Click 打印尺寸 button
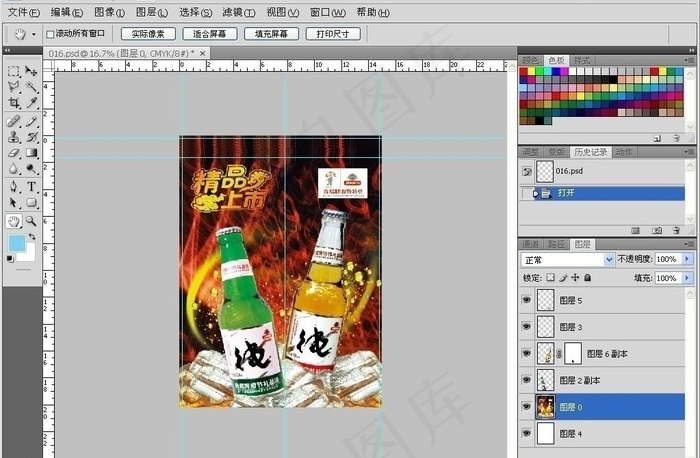Image resolution: width=700 pixels, height=458 pixels. [333, 34]
